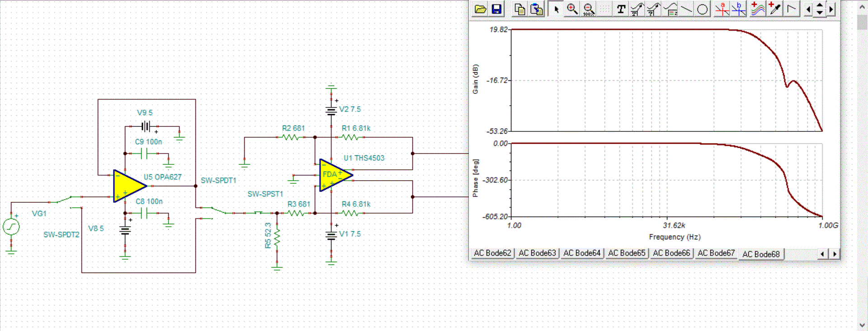868x331 pixels.
Task: Move the diagram up with toolbar arrow
Action: [x=820, y=5]
